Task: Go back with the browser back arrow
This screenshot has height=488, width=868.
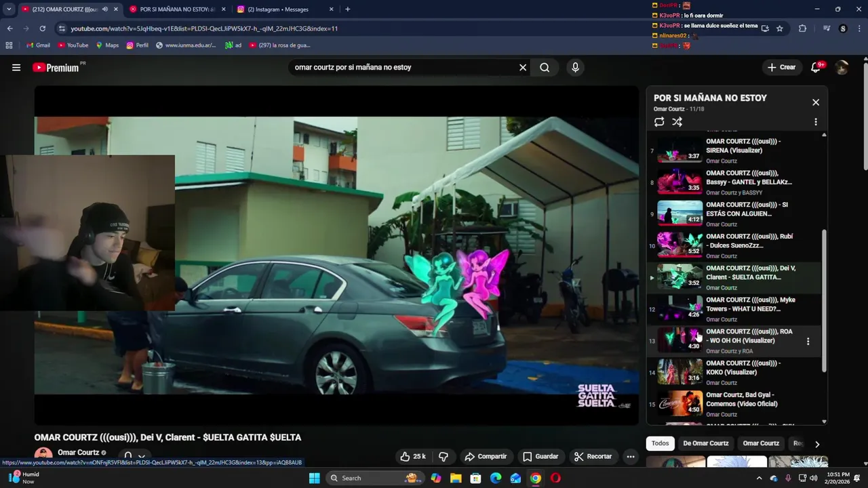Action: 9,28
